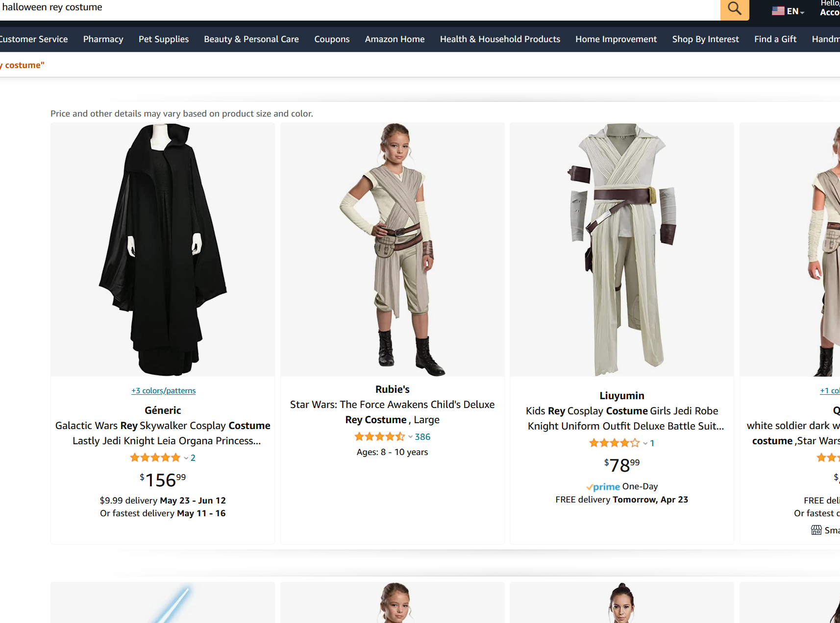Open Star Wars Force Awakens Child's Deluxe title
Screen dimensions: 840x623
tap(392, 412)
